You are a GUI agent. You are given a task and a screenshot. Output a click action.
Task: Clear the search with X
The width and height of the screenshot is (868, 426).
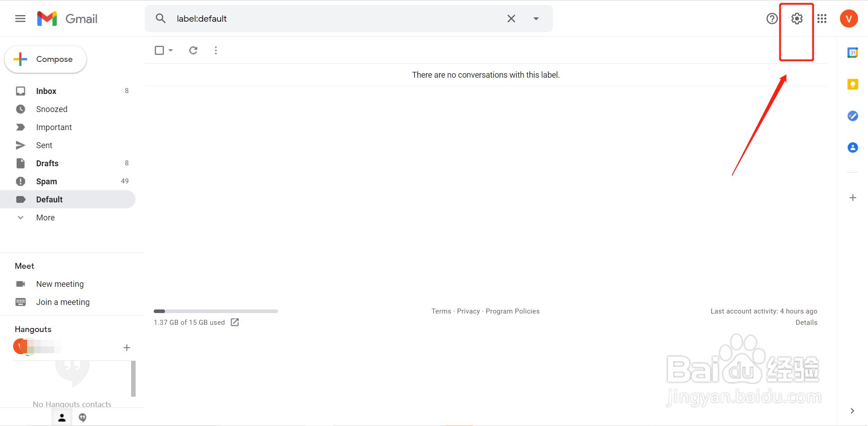point(511,19)
